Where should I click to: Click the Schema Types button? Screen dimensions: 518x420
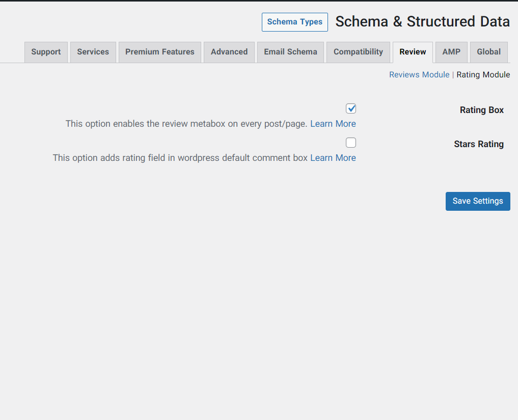(295, 22)
